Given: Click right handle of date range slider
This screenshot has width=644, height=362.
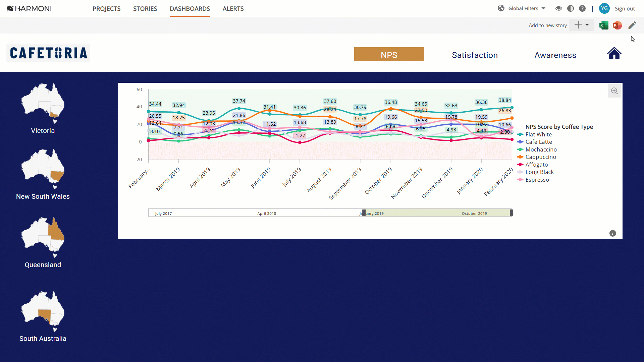Looking at the screenshot, I should point(512,213).
